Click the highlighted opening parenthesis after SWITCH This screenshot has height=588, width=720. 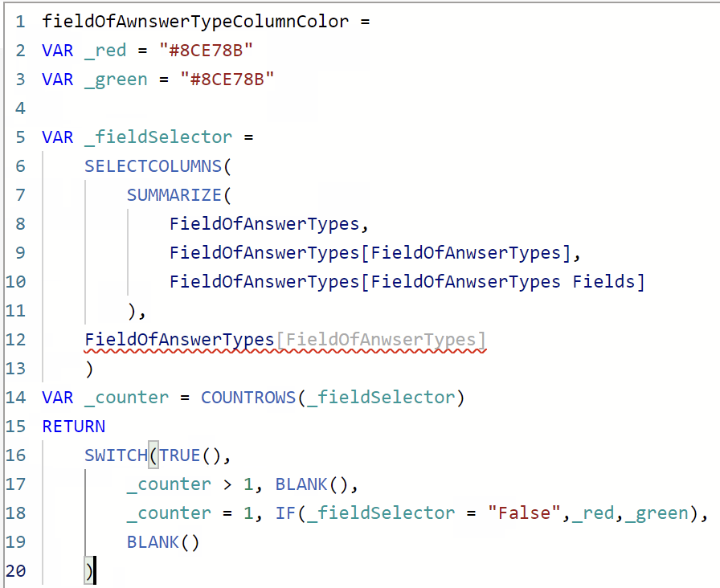click(x=153, y=455)
